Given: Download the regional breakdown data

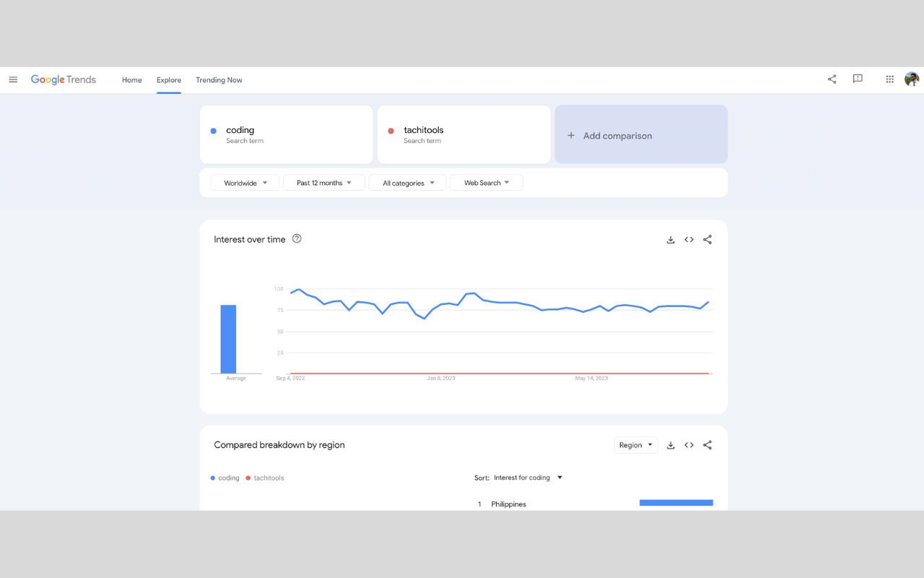Looking at the screenshot, I should tap(670, 445).
